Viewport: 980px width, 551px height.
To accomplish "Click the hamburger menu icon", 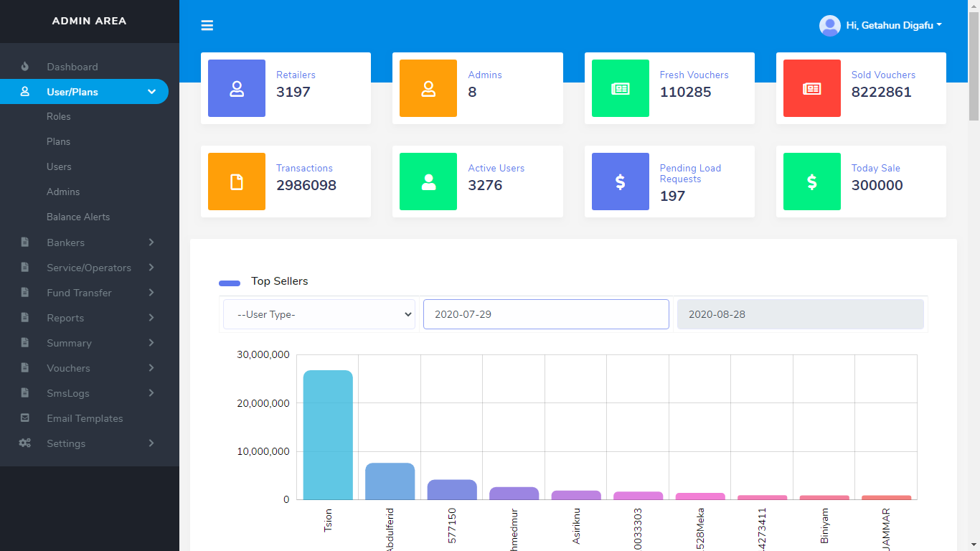I will tap(207, 26).
